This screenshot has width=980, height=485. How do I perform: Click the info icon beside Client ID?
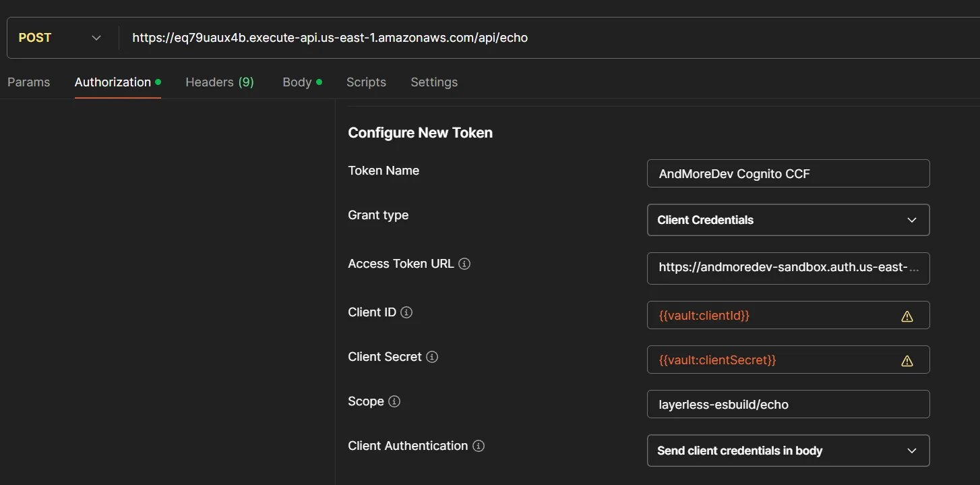[406, 312]
